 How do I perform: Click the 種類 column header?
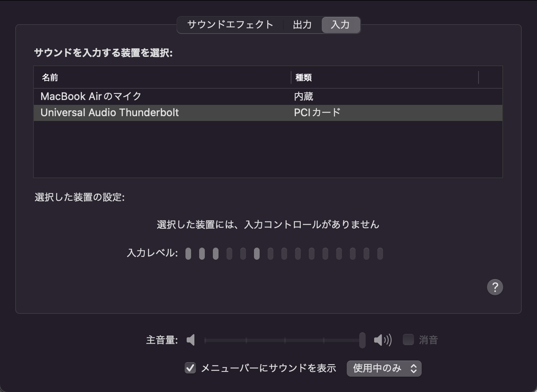pyautogui.click(x=304, y=77)
